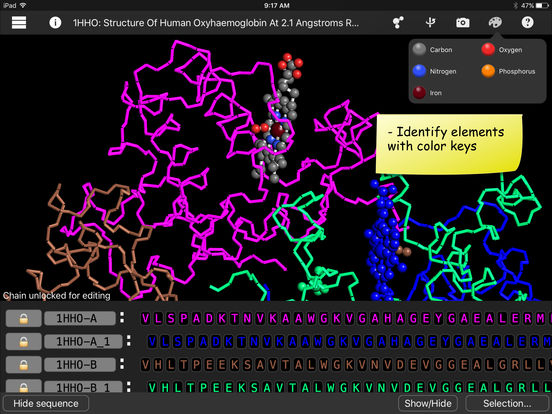Toggle the lock for chain 1HHO-B
This screenshot has width=552, height=414.
[x=24, y=365]
